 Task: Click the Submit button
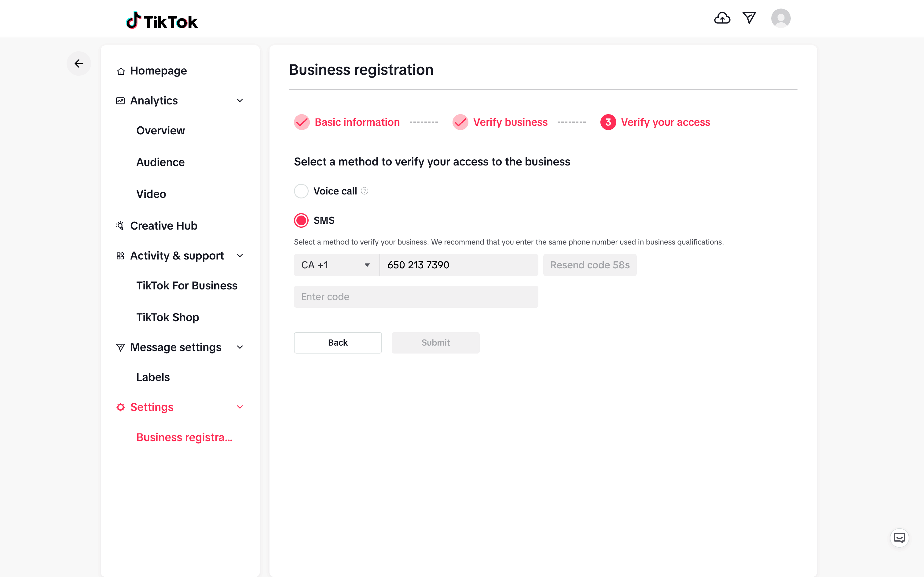point(435,343)
